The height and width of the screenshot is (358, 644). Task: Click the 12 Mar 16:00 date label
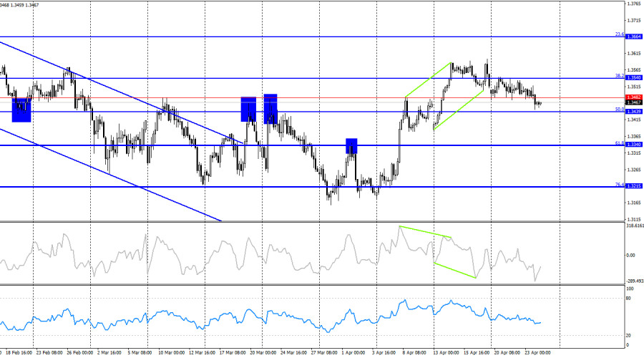[x=202, y=353]
